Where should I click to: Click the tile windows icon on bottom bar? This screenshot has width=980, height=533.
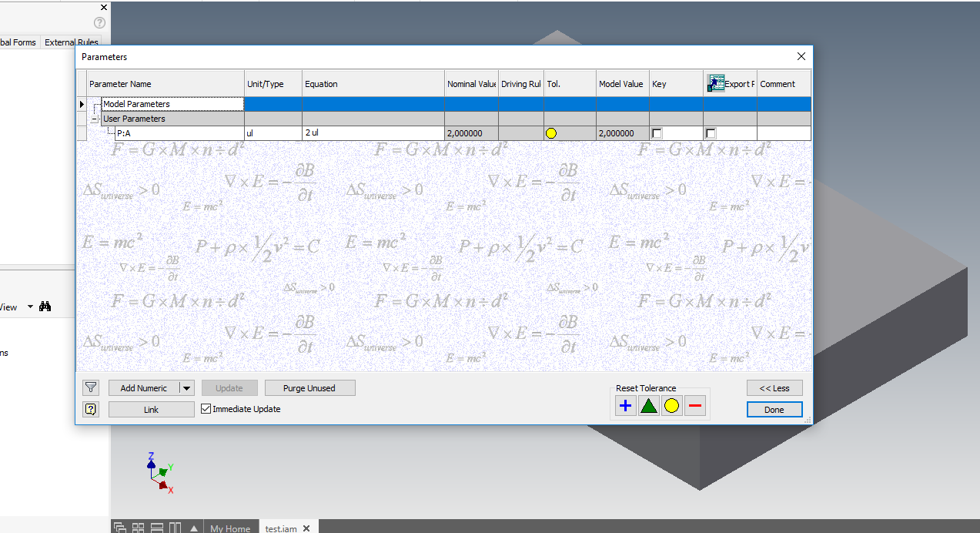pos(137,526)
